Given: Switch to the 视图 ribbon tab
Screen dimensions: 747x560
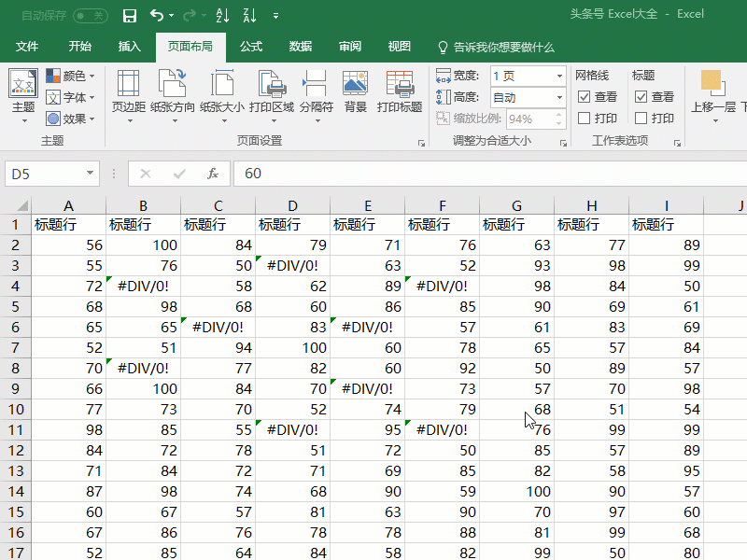Looking at the screenshot, I should pyautogui.click(x=400, y=46).
